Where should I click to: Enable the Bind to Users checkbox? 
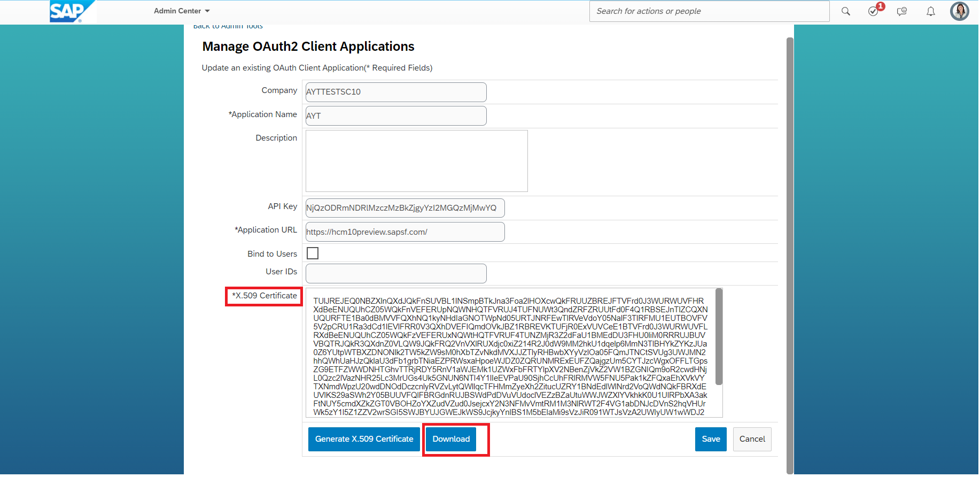(313, 253)
